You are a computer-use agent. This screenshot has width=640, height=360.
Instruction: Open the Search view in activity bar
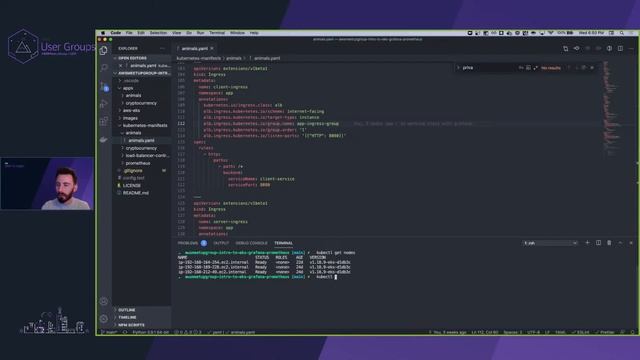tap(104, 68)
